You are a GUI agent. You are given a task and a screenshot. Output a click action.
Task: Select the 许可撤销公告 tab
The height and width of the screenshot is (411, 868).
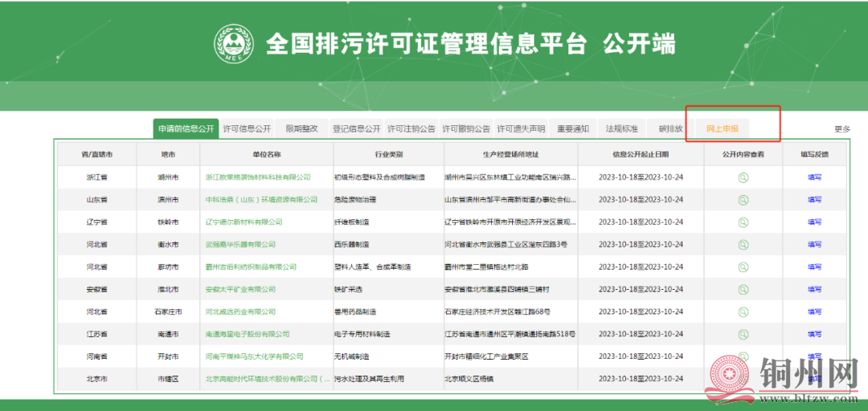[x=466, y=129]
